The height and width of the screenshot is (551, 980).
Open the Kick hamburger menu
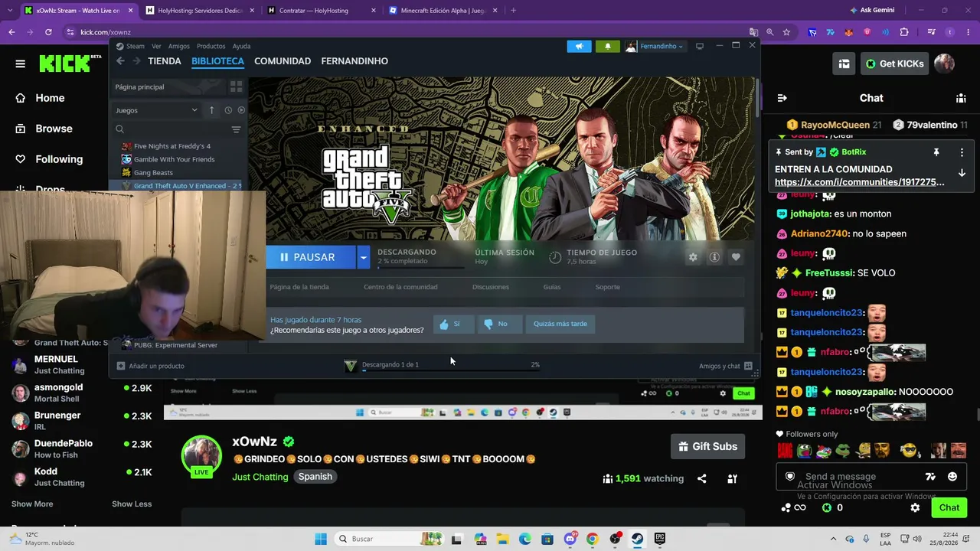[x=20, y=64]
